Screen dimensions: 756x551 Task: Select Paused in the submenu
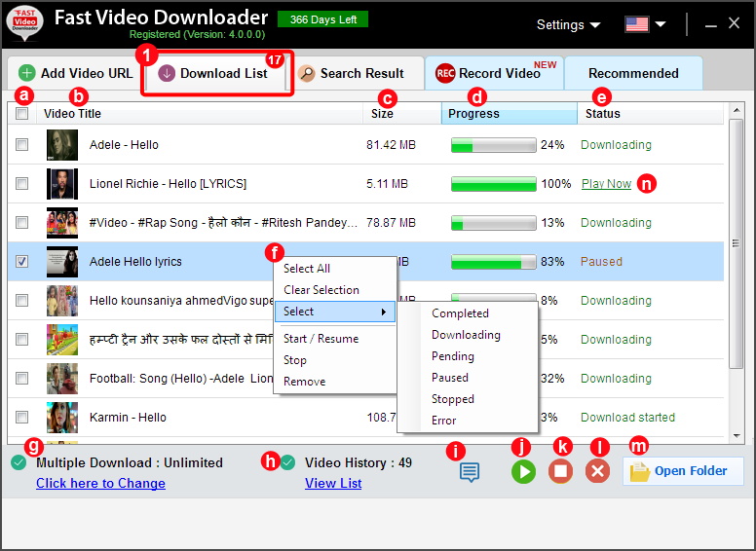pyautogui.click(x=468, y=378)
